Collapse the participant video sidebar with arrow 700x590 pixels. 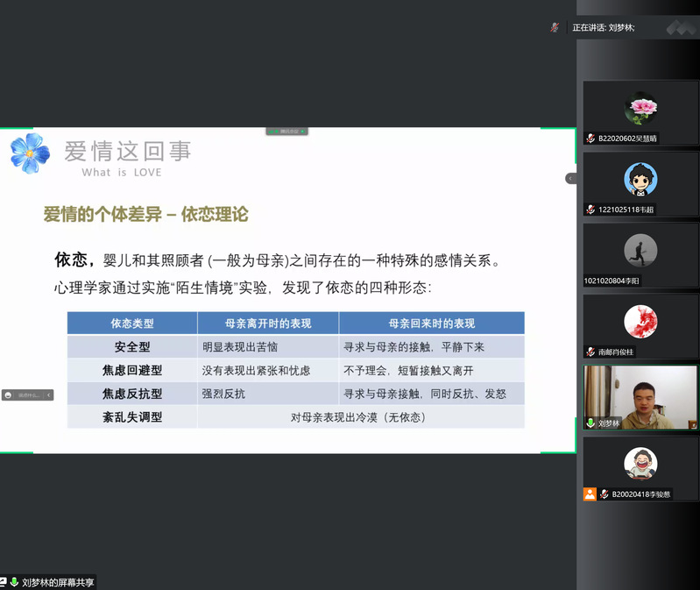point(570,178)
